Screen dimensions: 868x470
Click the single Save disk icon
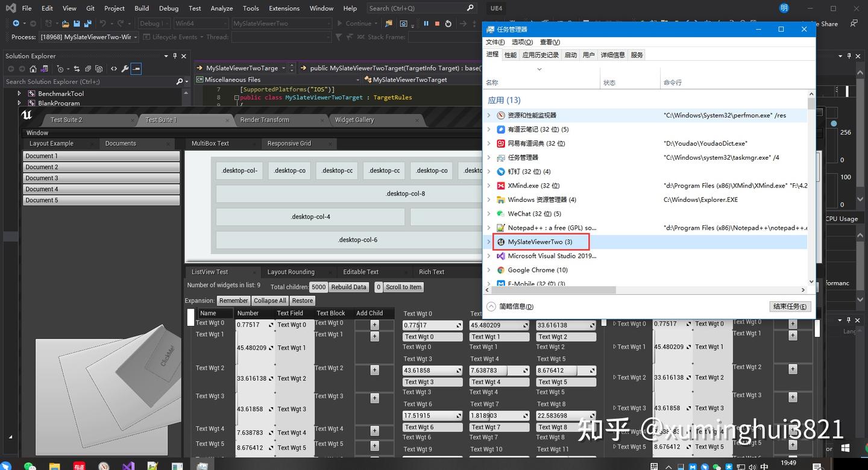77,23
